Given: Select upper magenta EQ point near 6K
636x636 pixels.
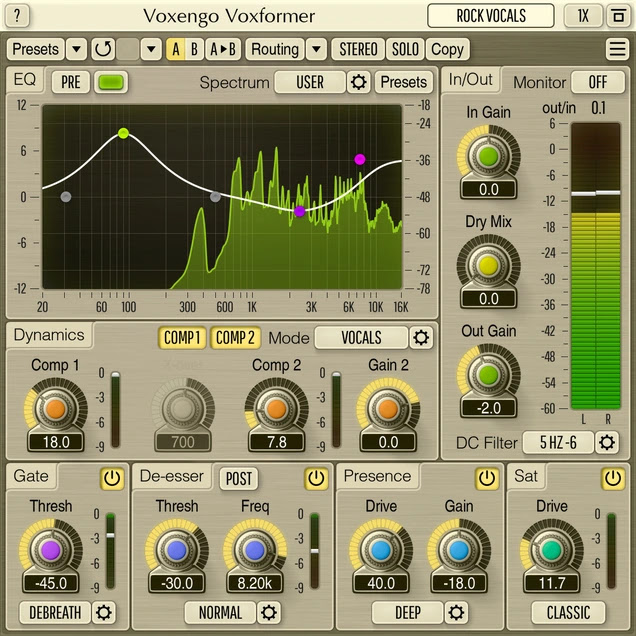Looking at the screenshot, I should 359,159.
